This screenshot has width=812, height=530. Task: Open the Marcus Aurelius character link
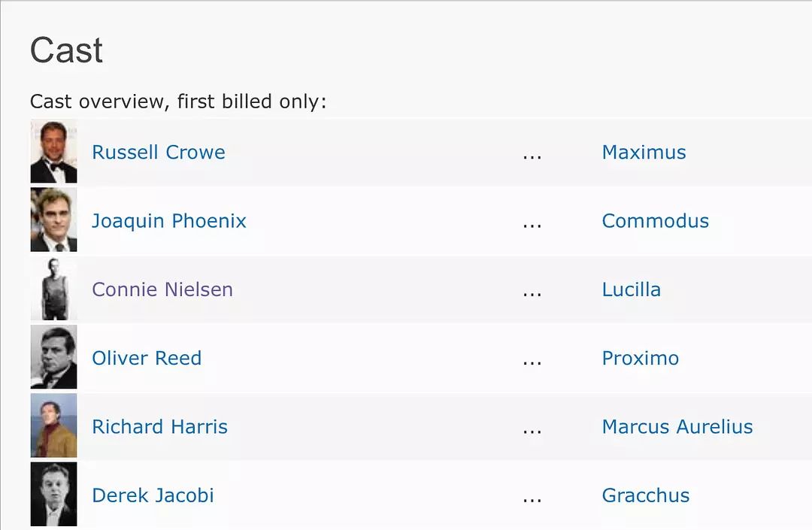[x=677, y=426]
